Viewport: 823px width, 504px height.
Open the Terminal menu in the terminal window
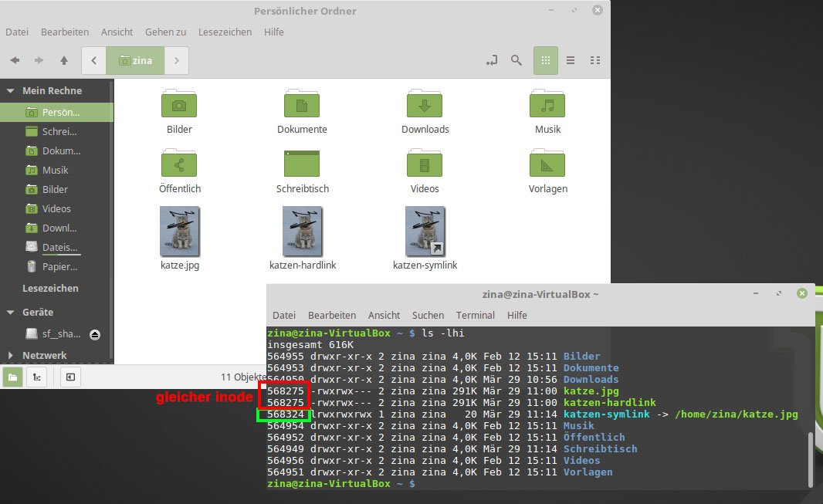click(475, 315)
